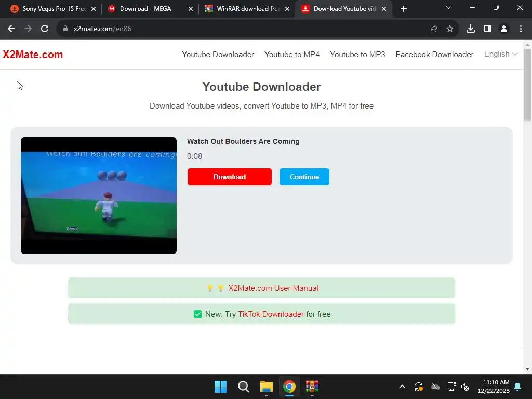The width and height of the screenshot is (532, 399).
Task: Bookmark this page with the star
Action: pyautogui.click(x=450, y=29)
